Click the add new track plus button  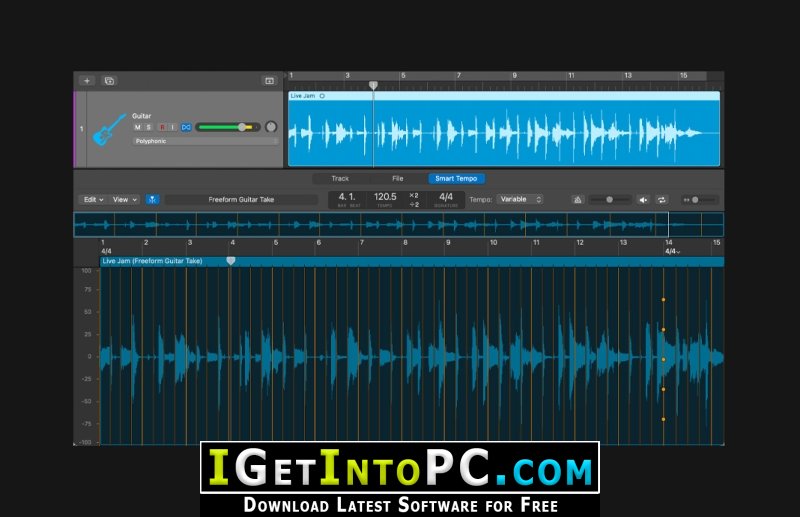coord(87,80)
